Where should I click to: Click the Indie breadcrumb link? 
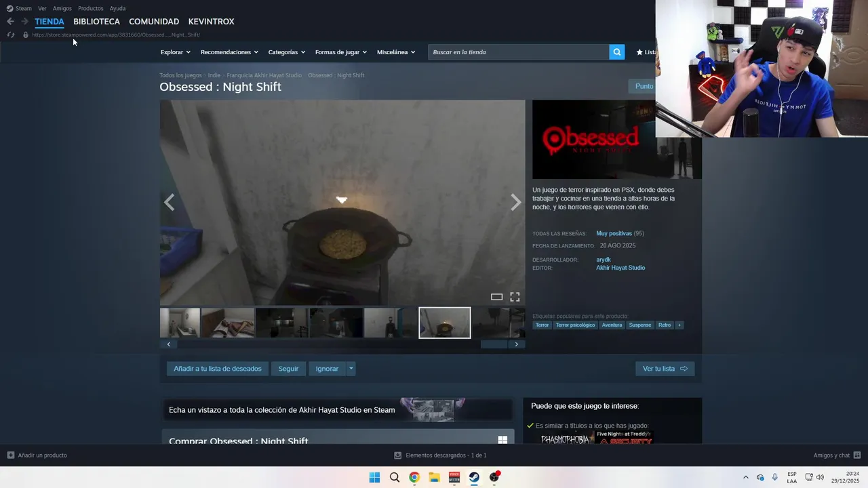tap(214, 75)
